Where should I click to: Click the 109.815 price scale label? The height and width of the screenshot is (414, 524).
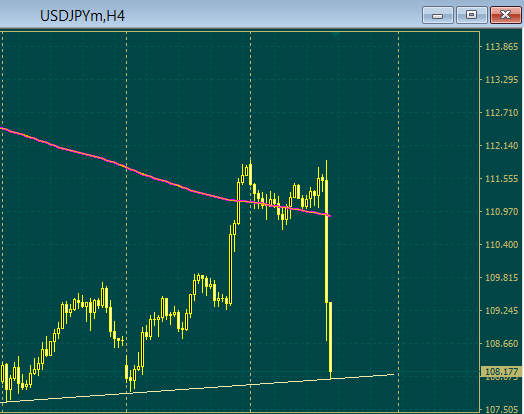[x=501, y=278]
